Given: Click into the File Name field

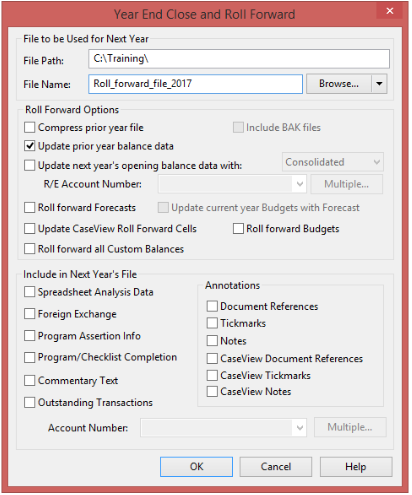Looking at the screenshot, I should coord(195,84).
